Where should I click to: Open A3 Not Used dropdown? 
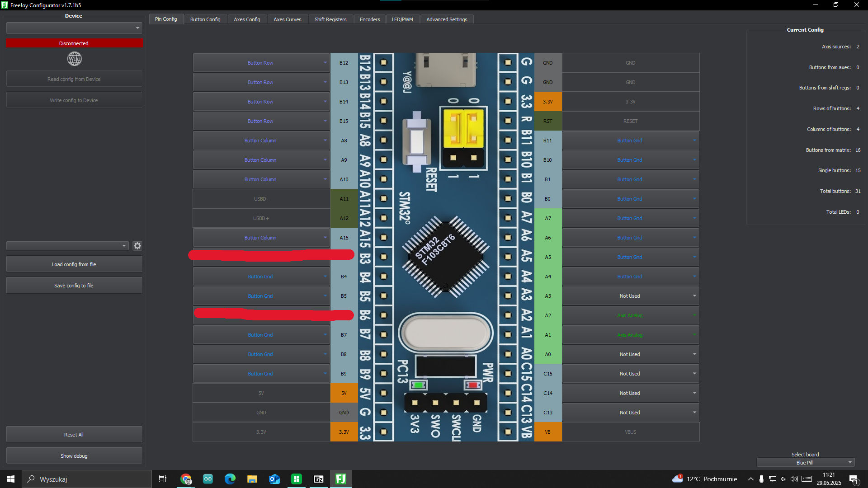point(631,296)
